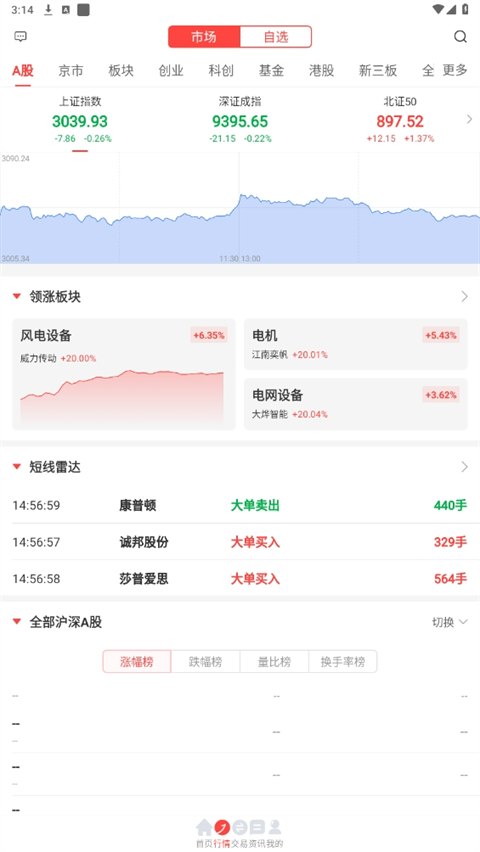This screenshot has height=852, width=480.
Task: Open 康普顿 radar row
Action: pyautogui.click(x=240, y=505)
